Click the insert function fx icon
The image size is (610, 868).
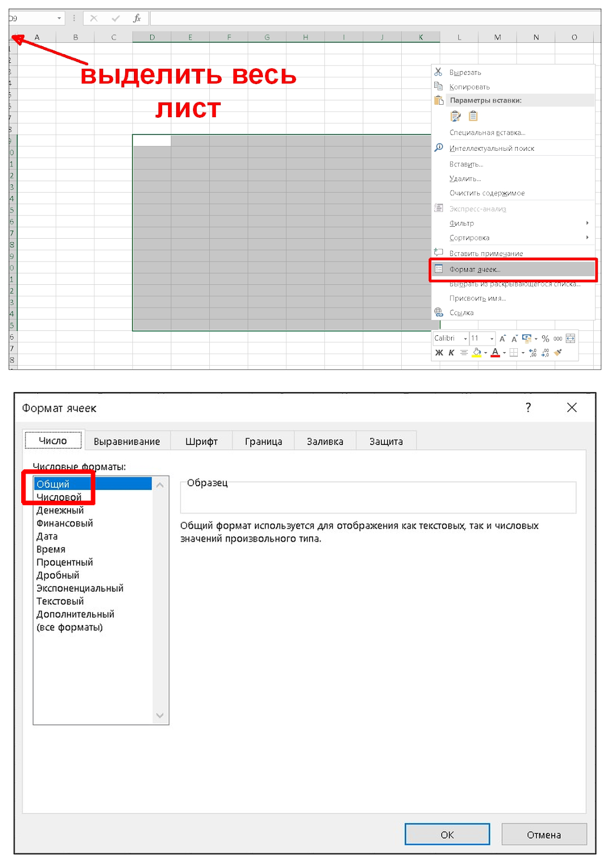tap(137, 18)
